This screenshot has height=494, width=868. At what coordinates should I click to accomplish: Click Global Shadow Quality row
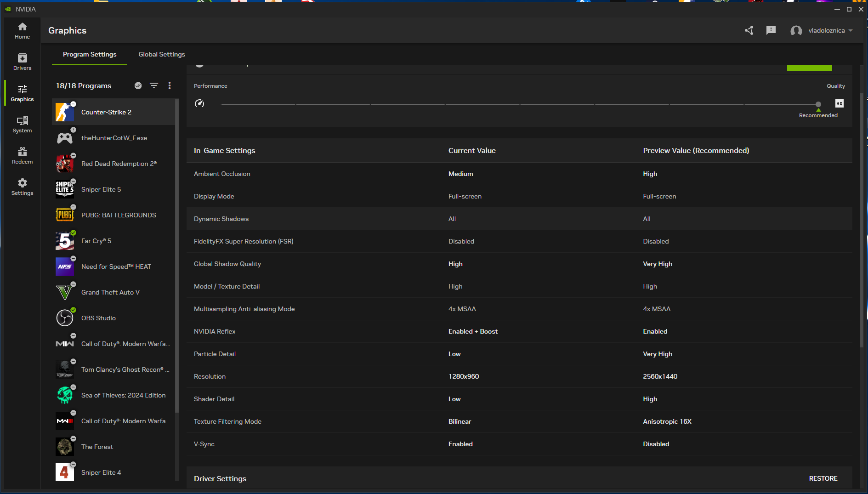click(x=519, y=264)
